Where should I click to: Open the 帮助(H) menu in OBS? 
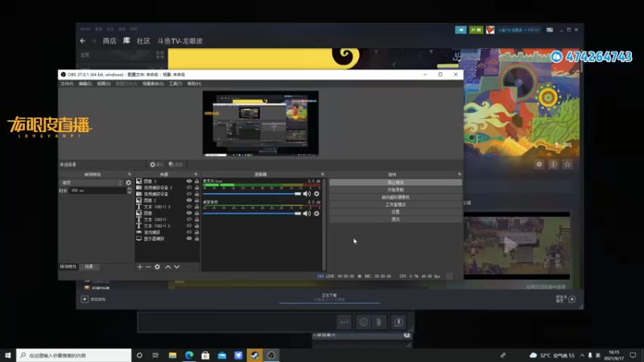tap(194, 84)
